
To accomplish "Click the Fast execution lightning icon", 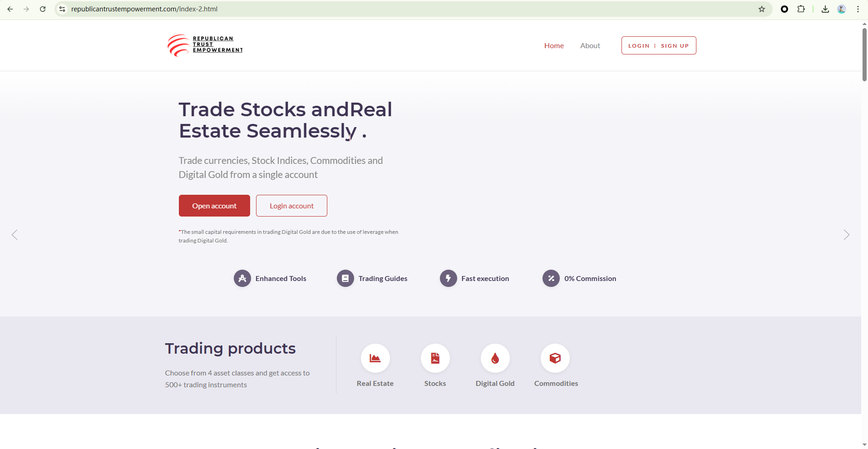I will [x=449, y=278].
